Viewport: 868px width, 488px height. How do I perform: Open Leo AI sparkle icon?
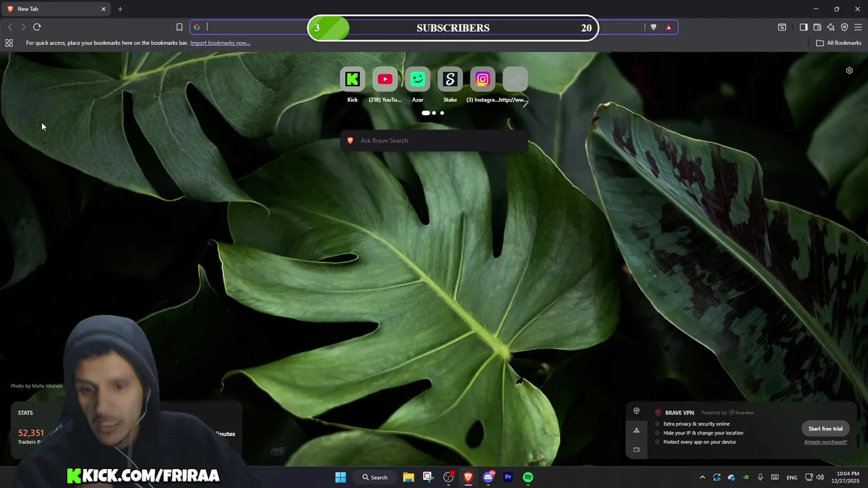tap(831, 27)
